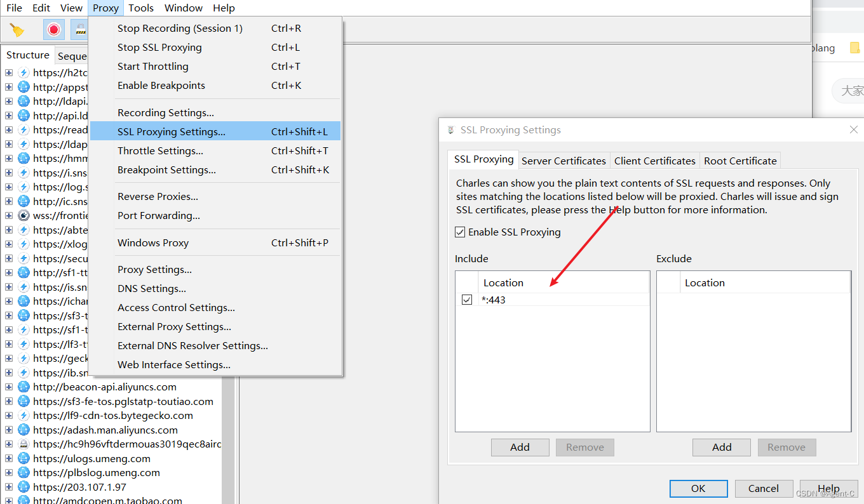The height and width of the screenshot is (504, 864).
Task: Click the SSL padlock toolbar icon
Action: 80,30
